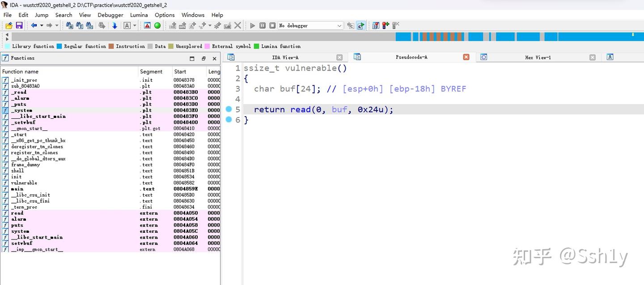Click the highlighted green C arrow icon
Image resolution: width=644 pixels, height=285 pixels.
[x=361, y=25]
